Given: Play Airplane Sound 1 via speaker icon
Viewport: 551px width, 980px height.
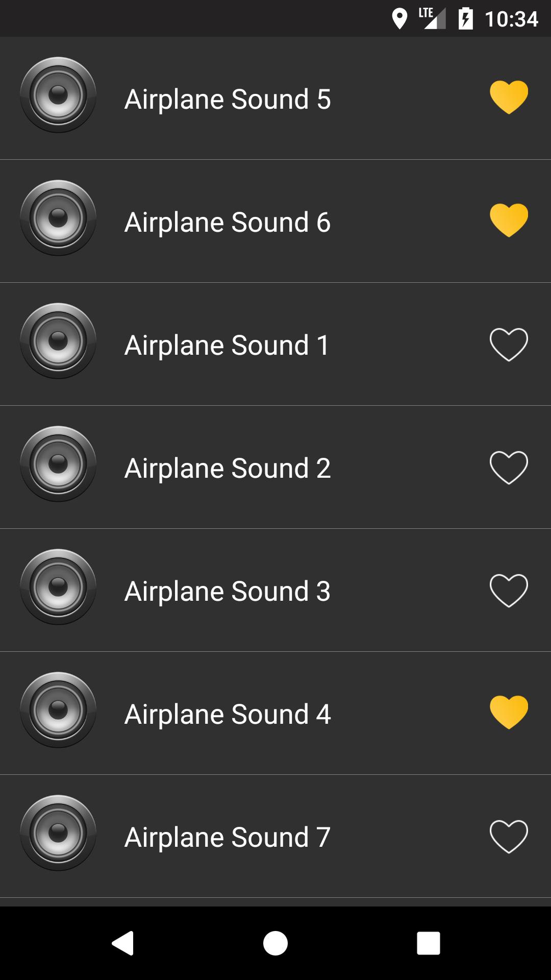Looking at the screenshot, I should point(58,341).
